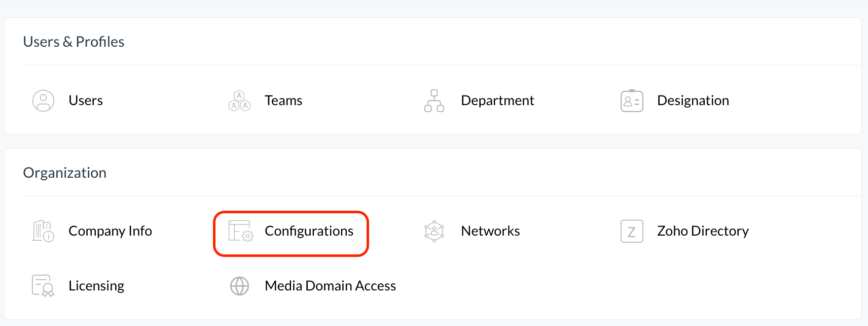Click the Configurations gear panel icon
Image resolution: width=868 pixels, height=326 pixels.
[x=241, y=231]
